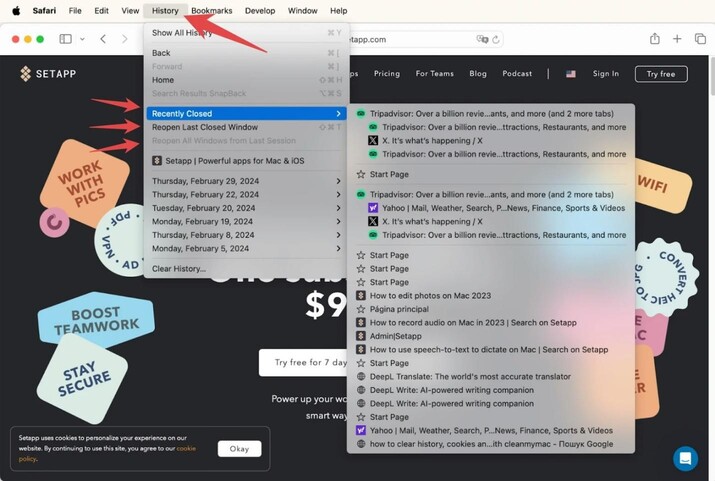715x481 pixels.
Task: Accept cookies with Okay button
Action: coord(239,449)
